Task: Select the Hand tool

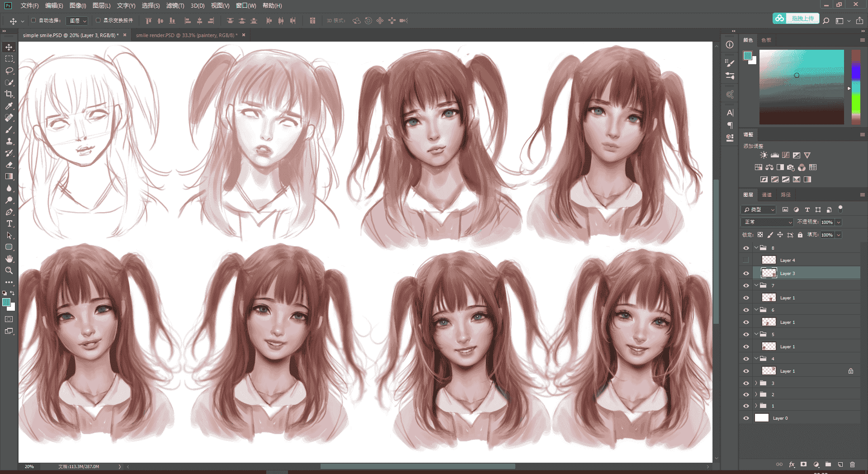Action: (x=9, y=259)
